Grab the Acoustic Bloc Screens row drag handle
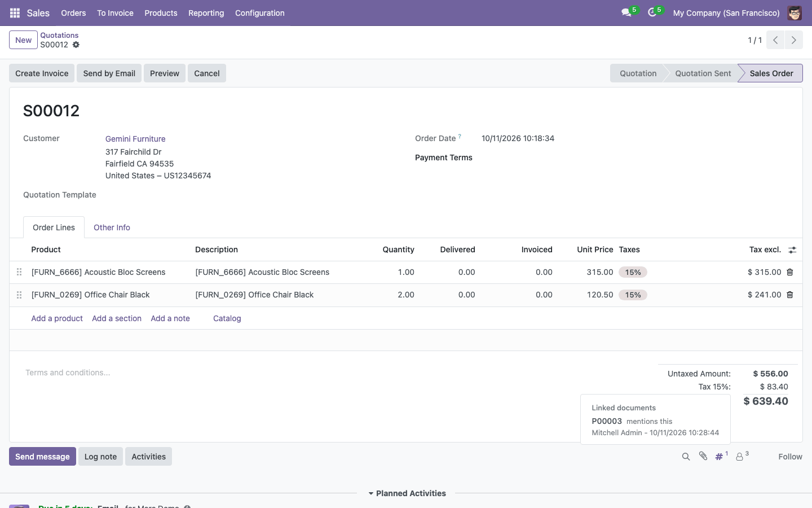Image resolution: width=812 pixels, height=508 pixels. pyautogui.click(x=19, y=272)
